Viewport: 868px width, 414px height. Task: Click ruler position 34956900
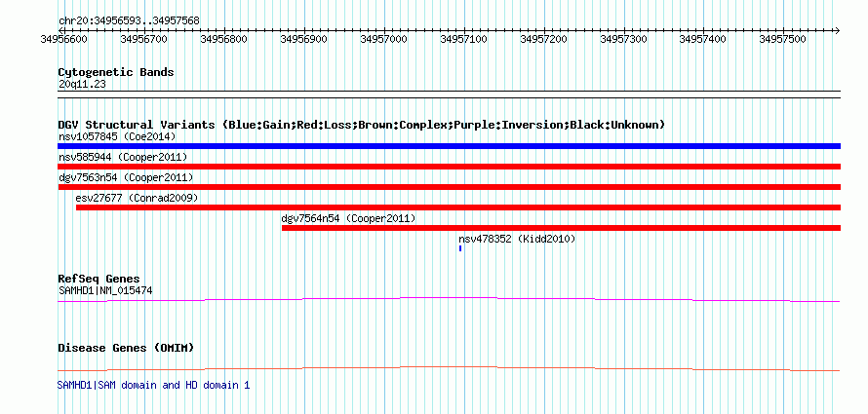pyautogui.click(x=304, y=39)
